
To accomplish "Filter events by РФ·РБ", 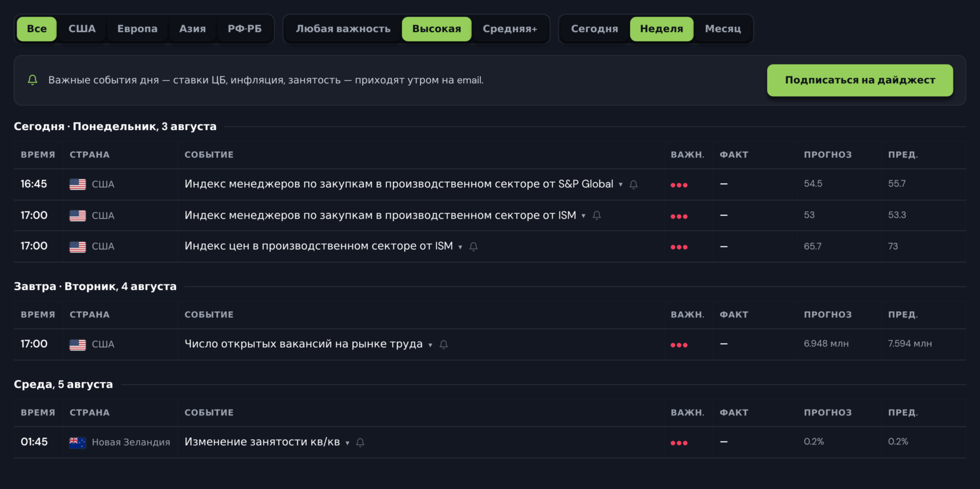I will pos(245,29).
